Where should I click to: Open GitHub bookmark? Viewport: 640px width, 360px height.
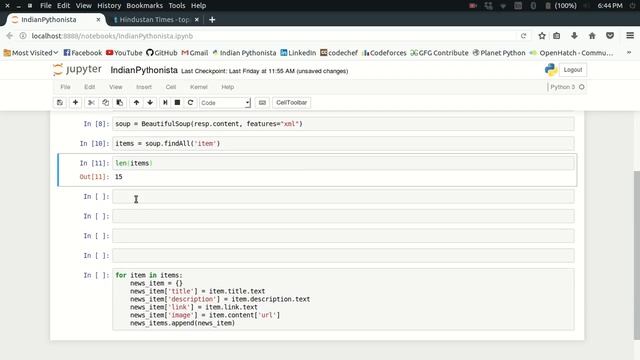162,53
